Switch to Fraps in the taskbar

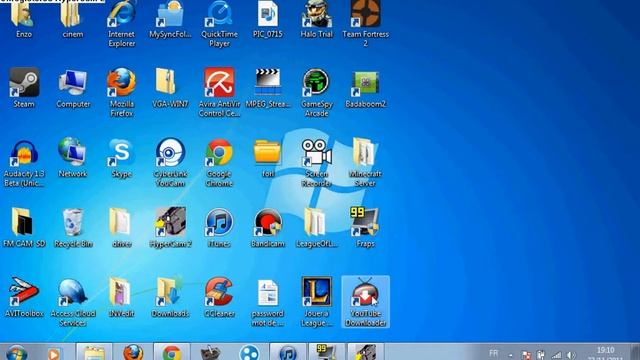(x=327, y=352)
